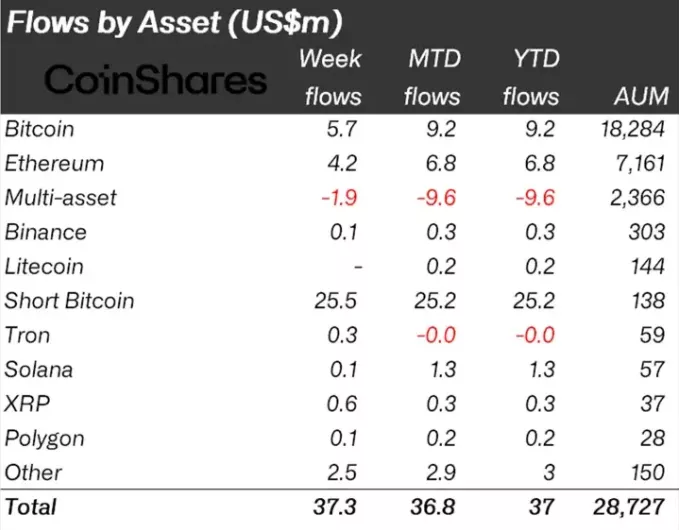
Task: Select the MTD flows column header
Action: (x=433, y=77)
